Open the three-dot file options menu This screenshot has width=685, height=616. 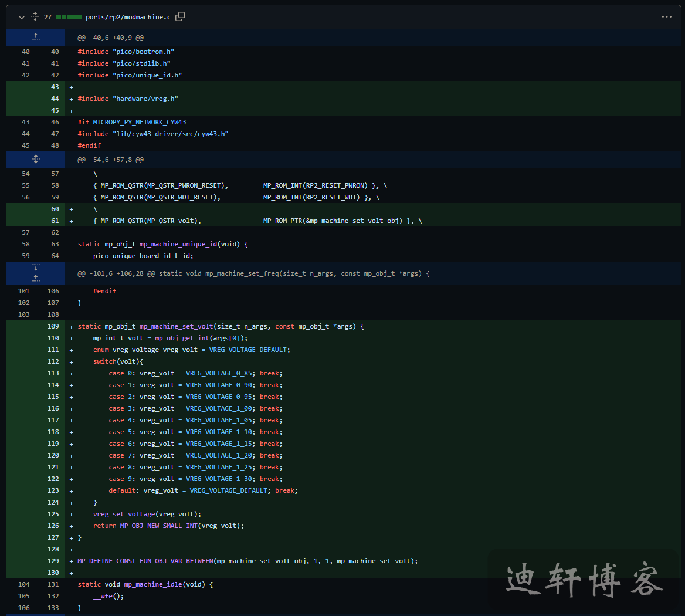point(666,17)
